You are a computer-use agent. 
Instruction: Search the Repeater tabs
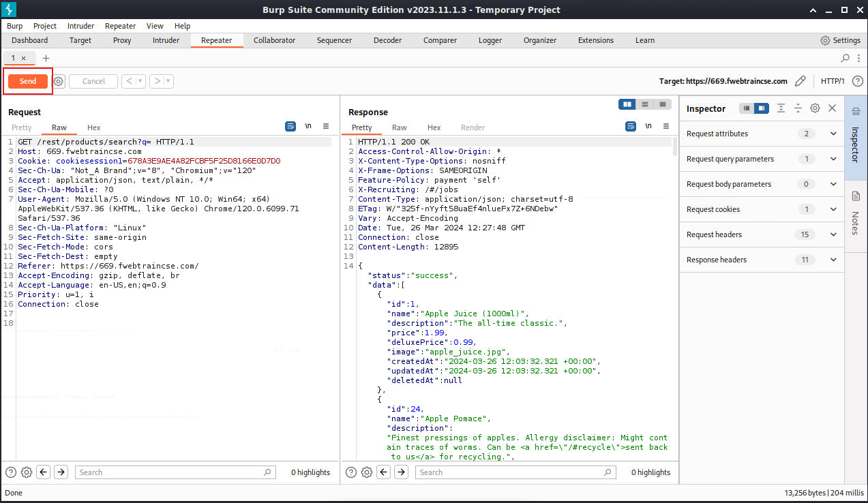(x=845, y=58)
